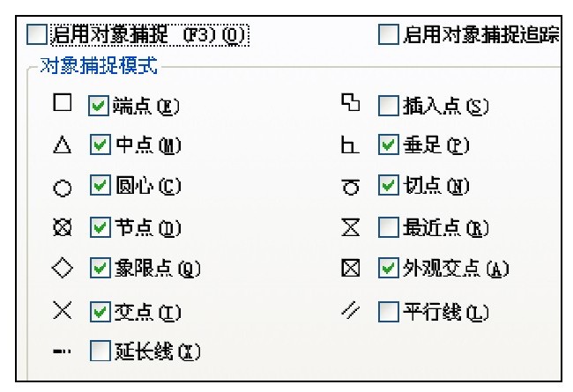Click the perpendicular snap icon

350,145
